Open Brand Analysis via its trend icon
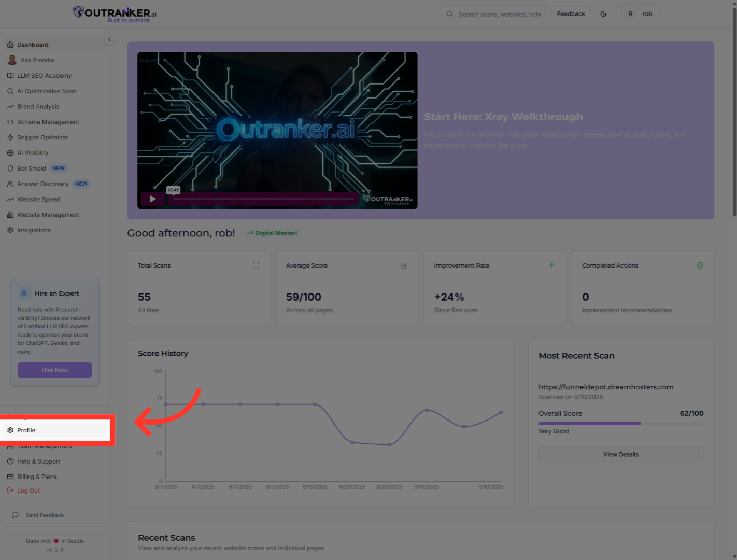 [x=10, y=107]
